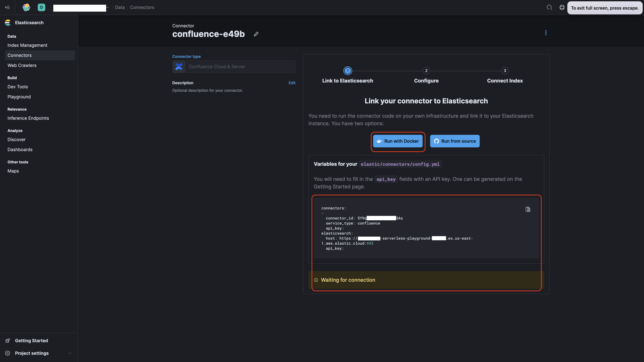Click the host URL line in snippet
Image resolution: width=644 pixels, height=362 pixels.
[399, 238]
